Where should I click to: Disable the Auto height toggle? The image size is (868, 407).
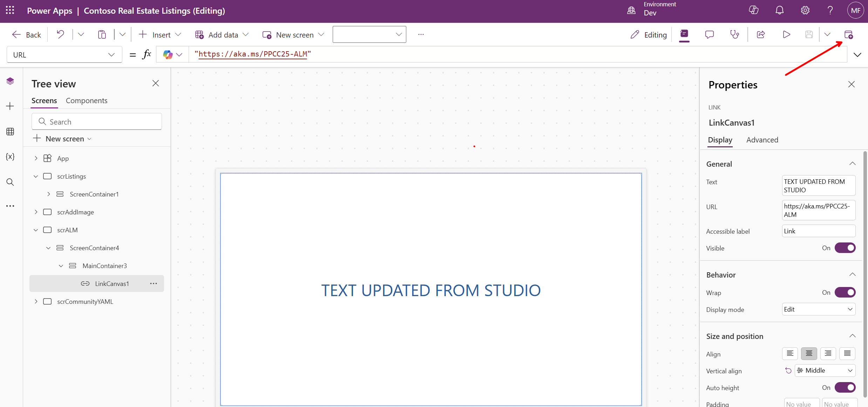tap(845, 388)
